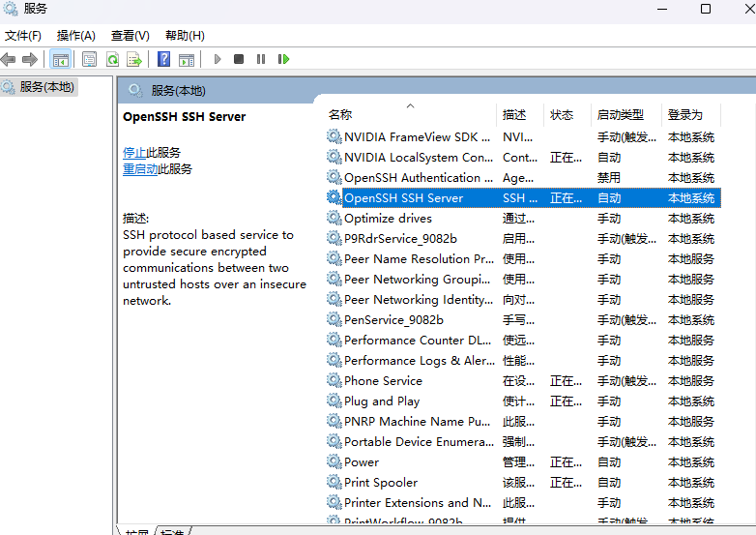
Task: Click the Pause service icon
Action: 261,59
